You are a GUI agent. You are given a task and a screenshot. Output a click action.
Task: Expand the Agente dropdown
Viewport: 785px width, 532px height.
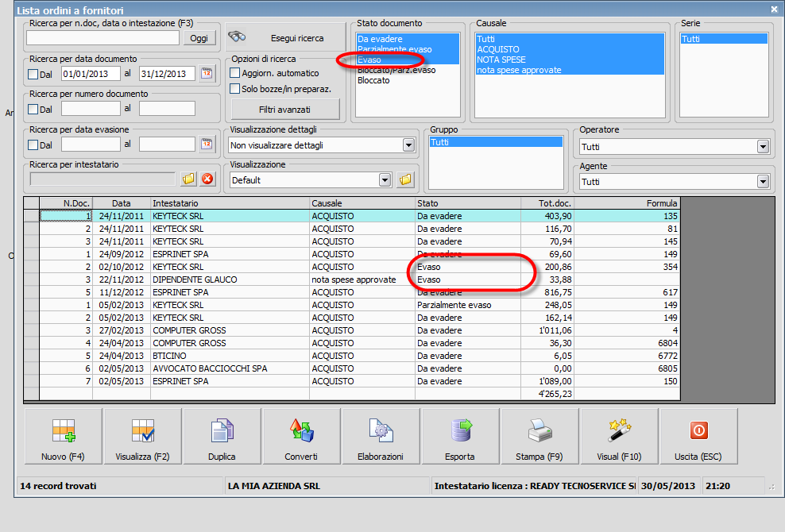pyautogui.click(x=763, y=182)
